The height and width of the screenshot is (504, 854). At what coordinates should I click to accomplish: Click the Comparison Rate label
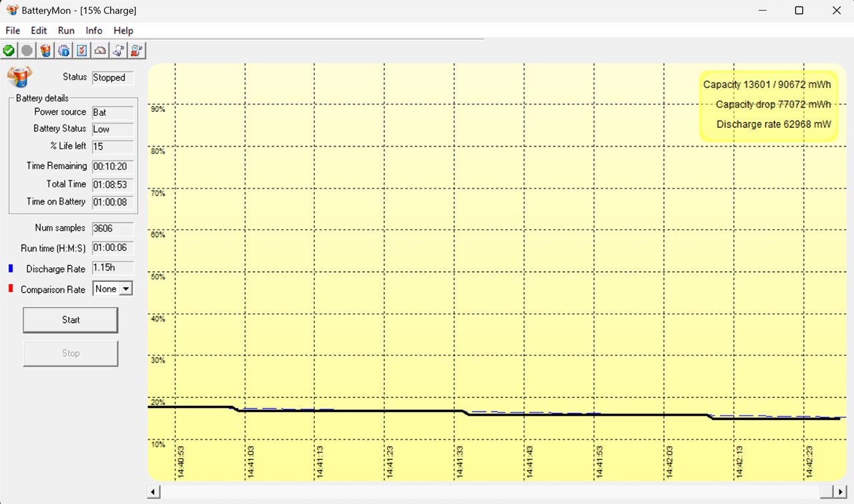[x=53, y=289]
